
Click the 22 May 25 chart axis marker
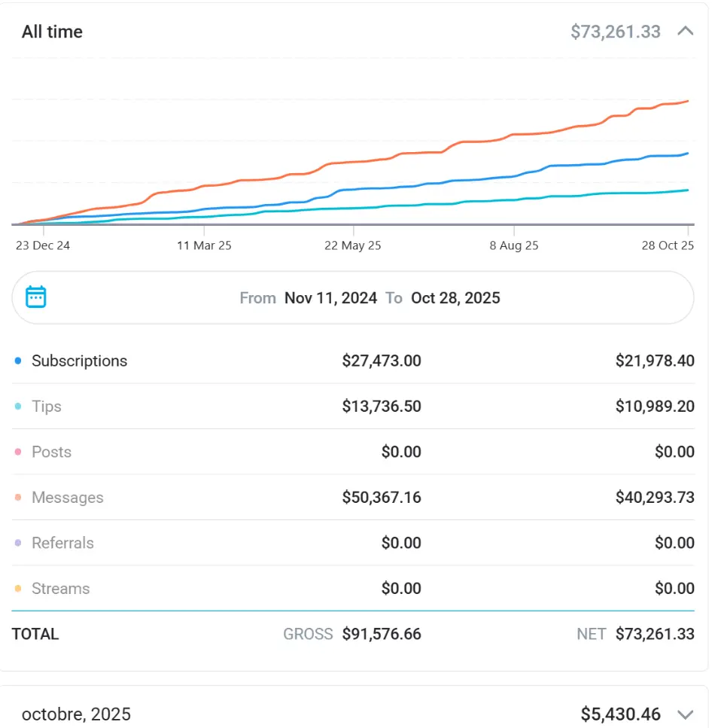point(353,245)
